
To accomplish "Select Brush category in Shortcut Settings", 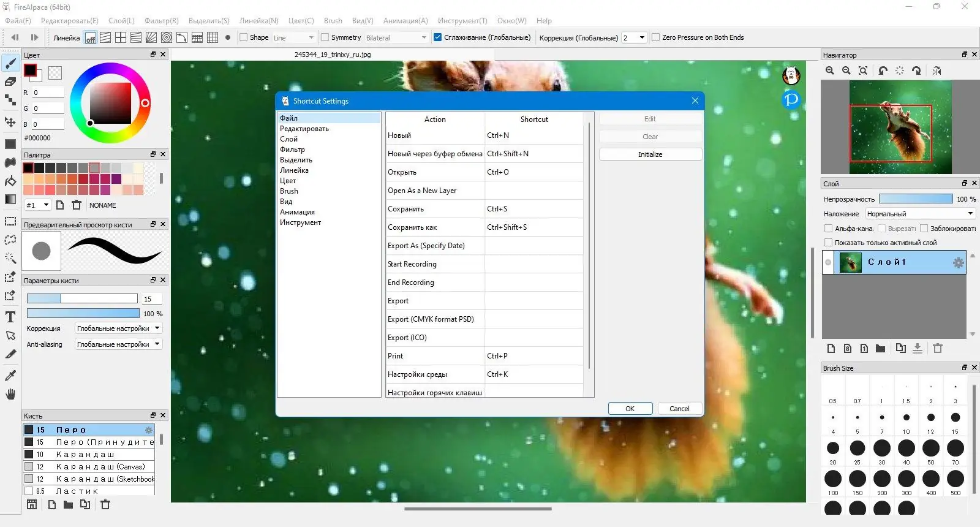I will (289, 191).
